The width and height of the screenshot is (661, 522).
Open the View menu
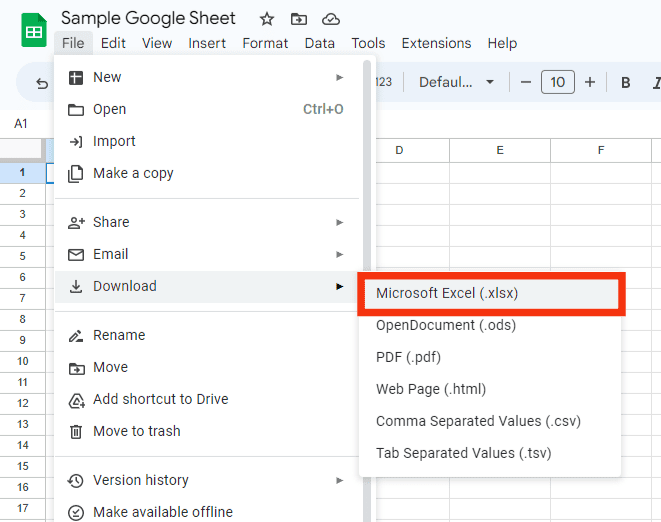tap(157, 43)
